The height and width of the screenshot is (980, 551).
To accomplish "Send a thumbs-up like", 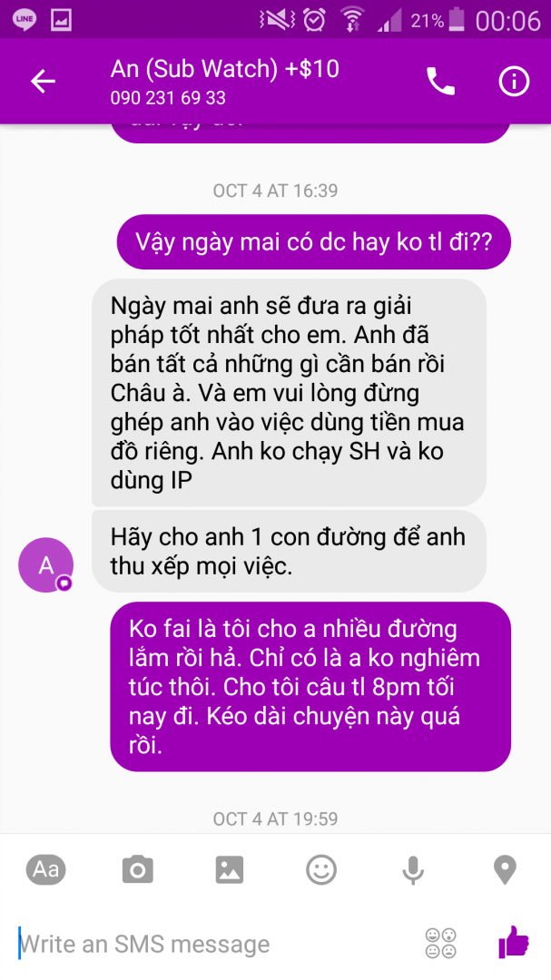I will [514, 943].
